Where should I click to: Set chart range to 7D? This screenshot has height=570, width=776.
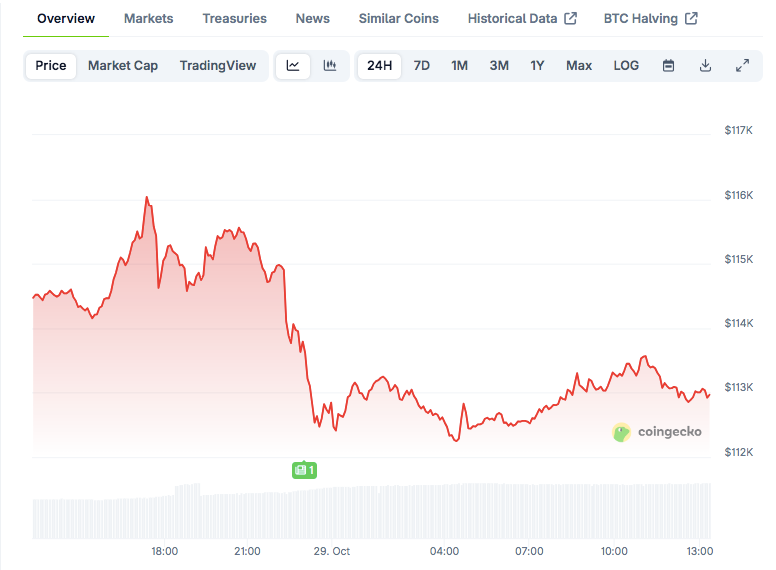coord(422,66)
